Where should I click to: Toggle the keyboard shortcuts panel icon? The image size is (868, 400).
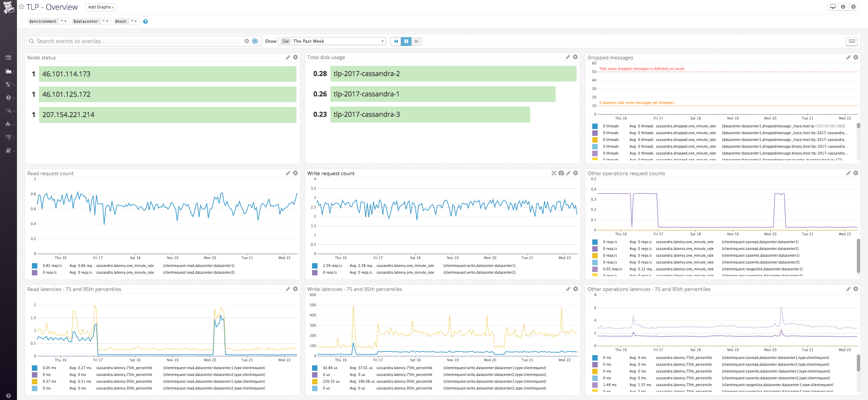click(x=852, y=41)
